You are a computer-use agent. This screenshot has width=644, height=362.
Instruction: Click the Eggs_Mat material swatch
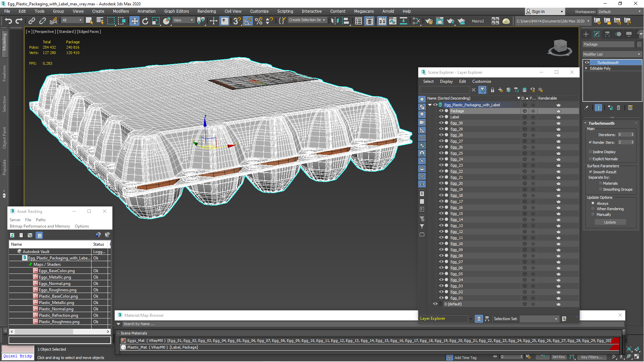pos(123,341)
